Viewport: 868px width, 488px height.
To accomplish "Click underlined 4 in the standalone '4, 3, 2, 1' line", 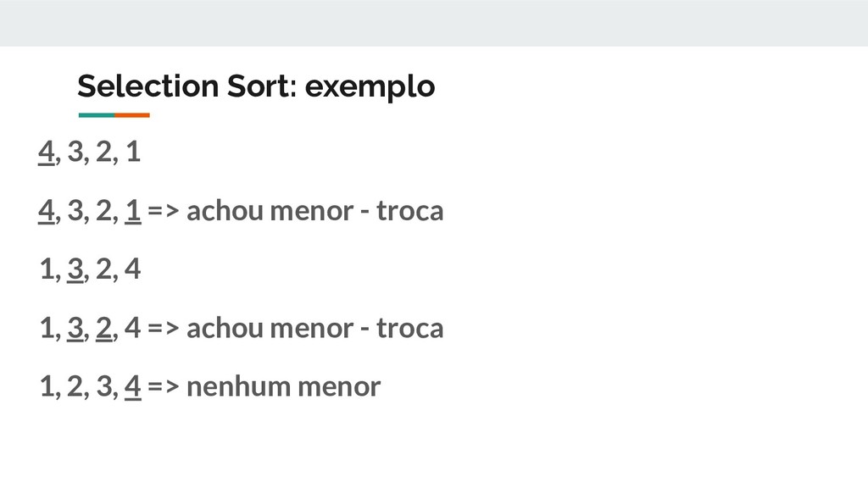I will (x=46, y=152).
